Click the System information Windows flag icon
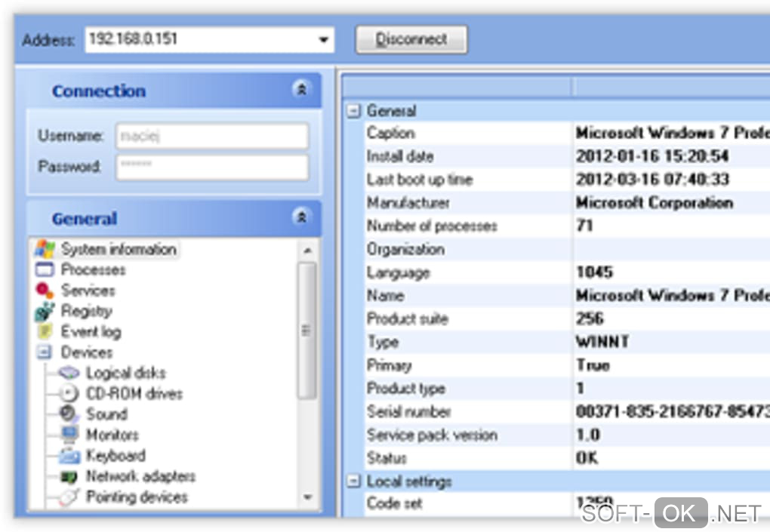Screen dimensions: 770x532 pos(45,249)
